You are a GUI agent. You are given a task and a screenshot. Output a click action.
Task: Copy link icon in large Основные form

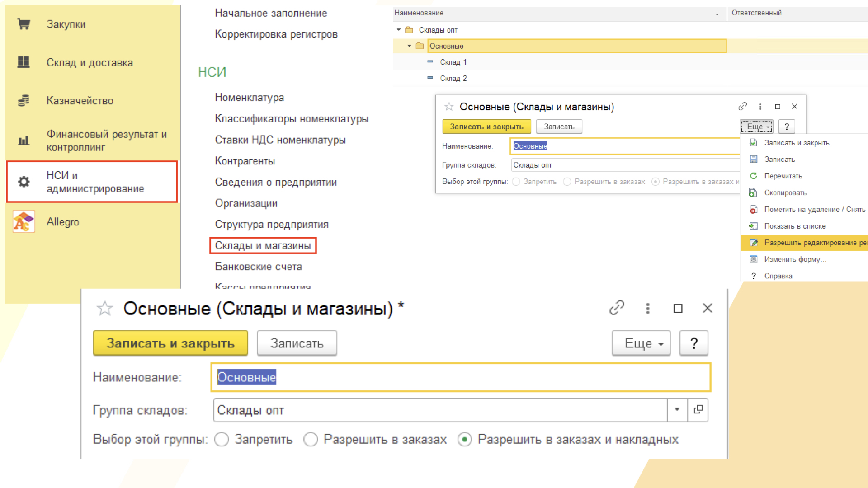[x=617, y=308]
